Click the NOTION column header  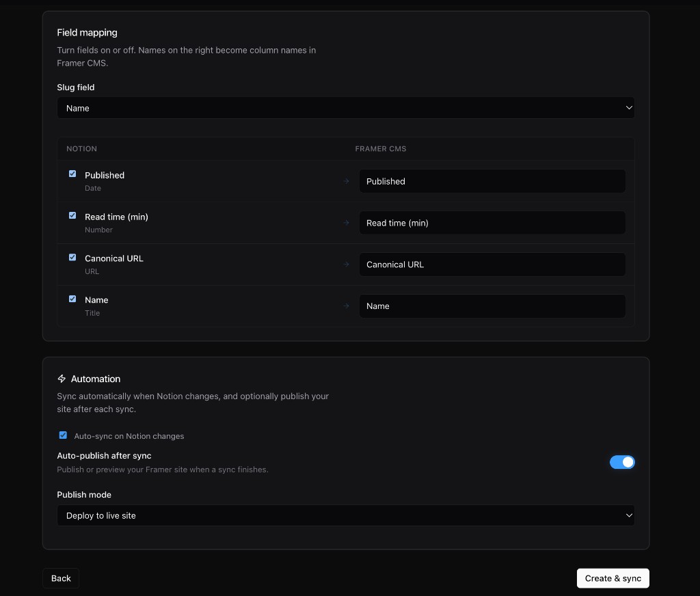tap(82, 149)
